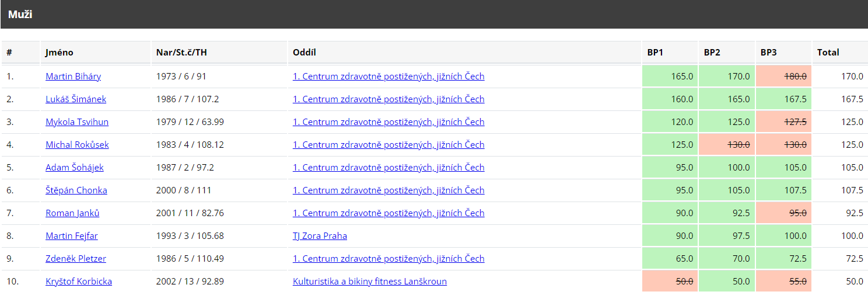Viewport: 868px width, 295px height.
Task: Open Lukáš Šimánek's athlete link
Action: (76, 99)
